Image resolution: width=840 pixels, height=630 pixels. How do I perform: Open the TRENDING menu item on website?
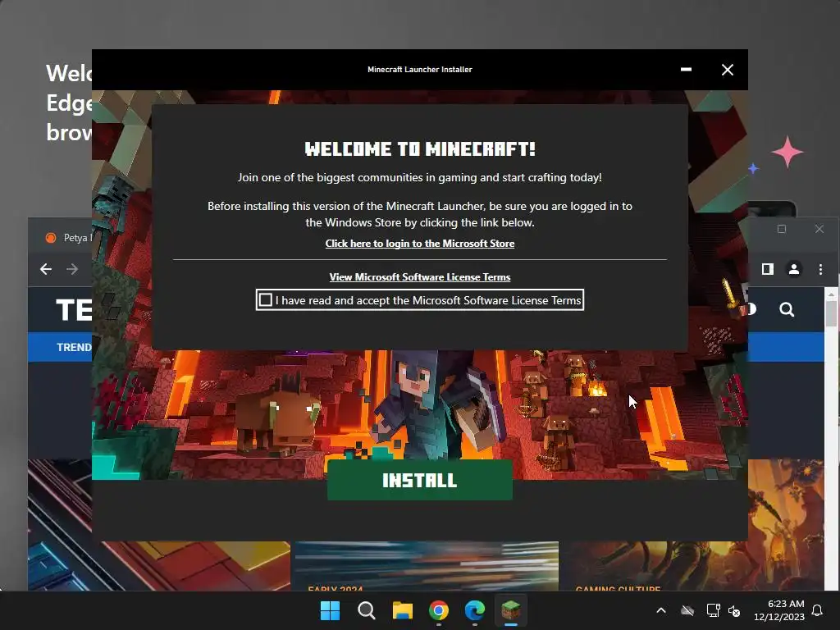point(74,347)
